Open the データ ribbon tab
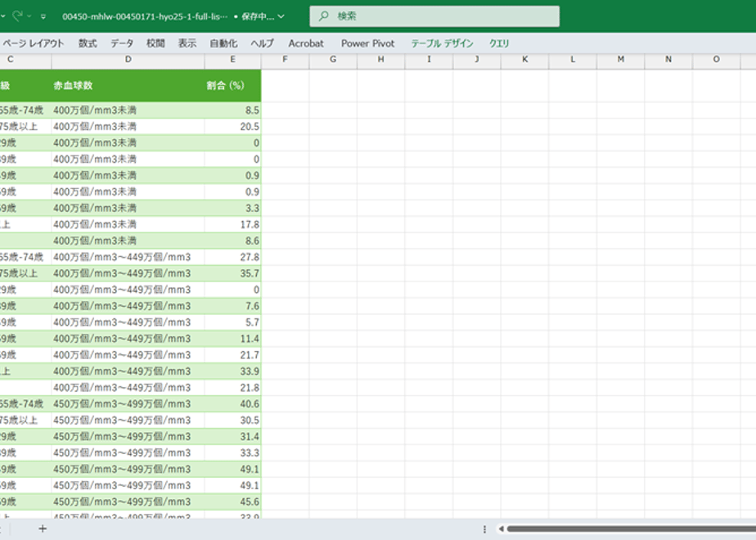 [122, 43]
